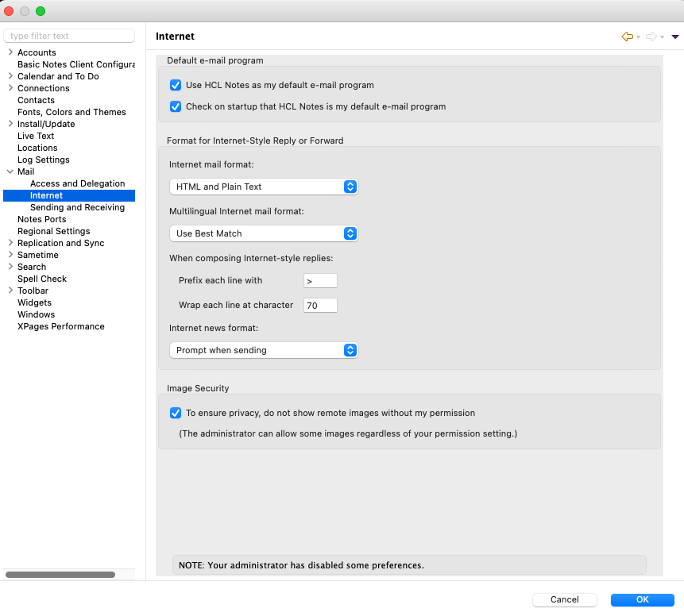Collapse the Mail tree node
The image size is (684, 616).
(10, 171)
